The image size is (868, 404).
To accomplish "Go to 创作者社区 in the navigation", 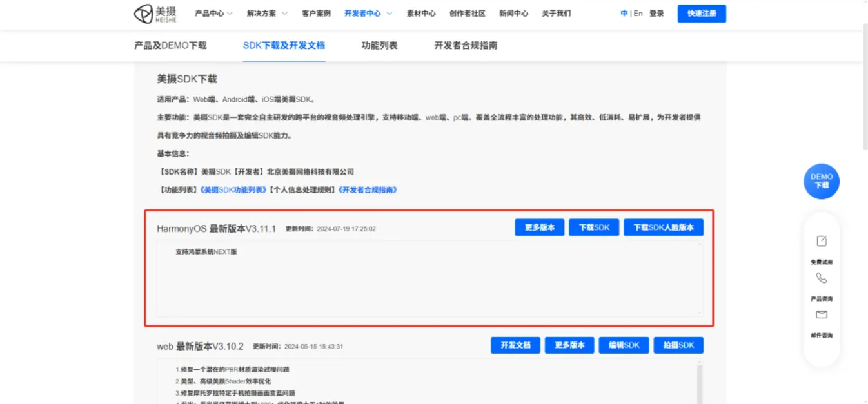I will coord(468,14).
